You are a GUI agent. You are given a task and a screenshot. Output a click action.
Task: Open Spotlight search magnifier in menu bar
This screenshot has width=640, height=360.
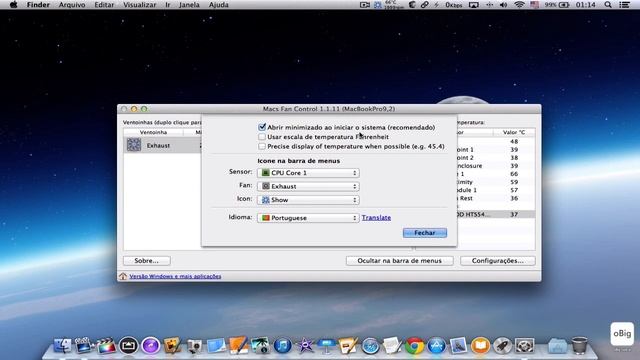[608, 5]
